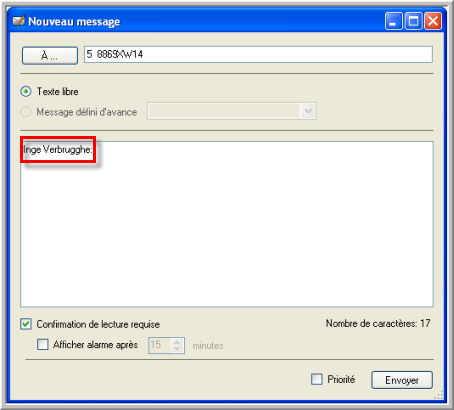This screenshot has height=410, width=454.
Task: Enable the Priorité checkbox
Action: point(317,379)
